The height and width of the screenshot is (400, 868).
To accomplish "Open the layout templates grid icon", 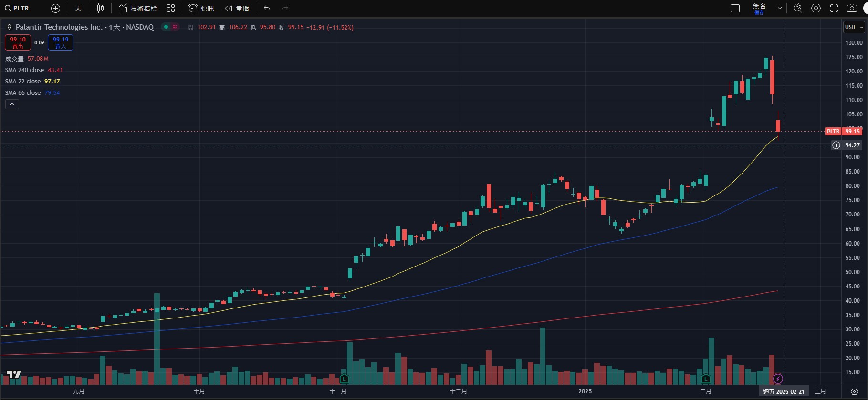I will click(x=171, y=8).
